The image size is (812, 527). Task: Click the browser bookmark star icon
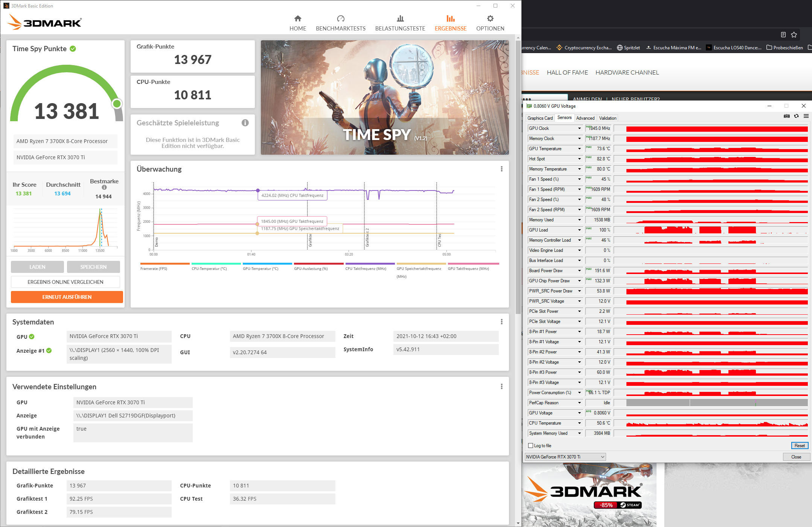point(794,35)
